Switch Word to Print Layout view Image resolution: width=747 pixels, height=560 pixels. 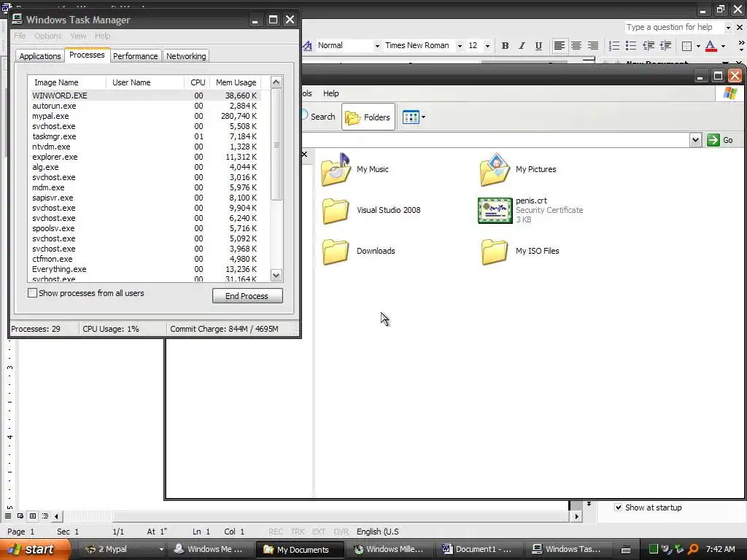(33, 516)
